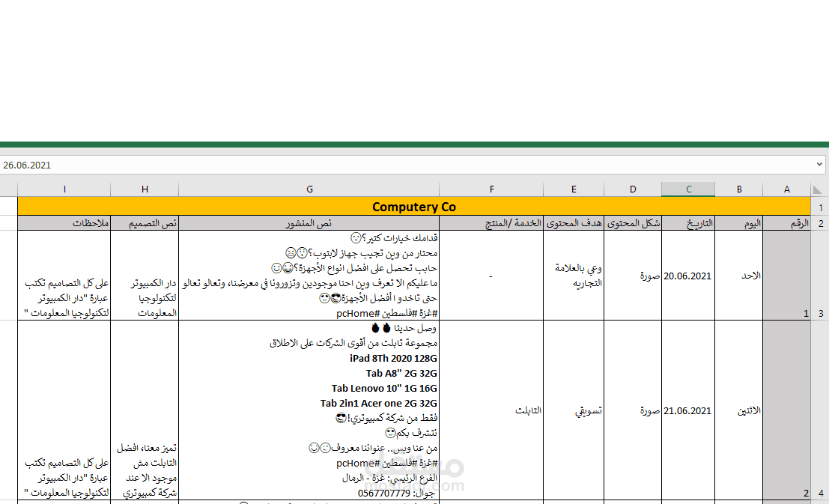Select column H header

pos(145,189)
